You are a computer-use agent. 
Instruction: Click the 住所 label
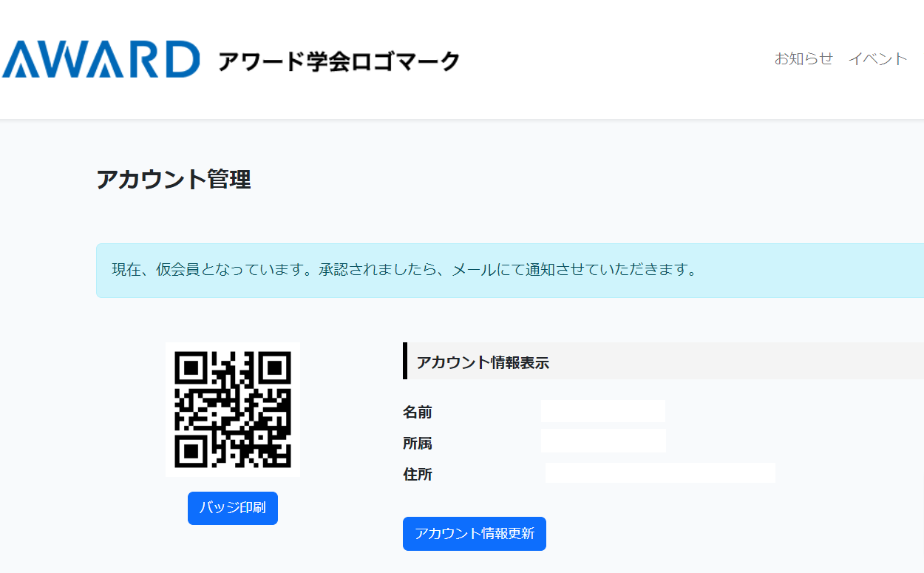click(x=418, y=474)
